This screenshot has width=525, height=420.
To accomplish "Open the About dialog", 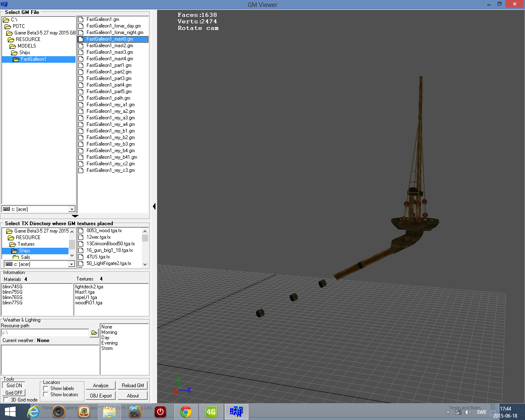I will click(x=133, y=396).
